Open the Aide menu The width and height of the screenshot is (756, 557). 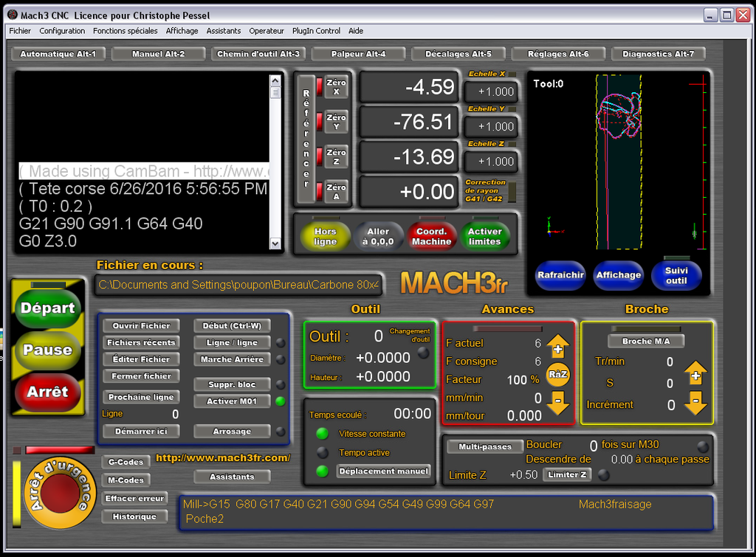(356, 31)
